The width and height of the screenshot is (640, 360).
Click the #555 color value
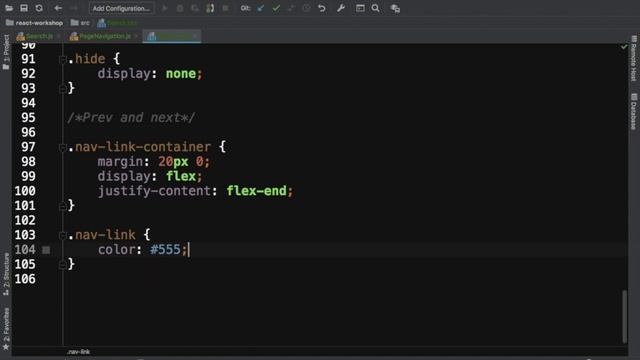(x=165, y=249)
